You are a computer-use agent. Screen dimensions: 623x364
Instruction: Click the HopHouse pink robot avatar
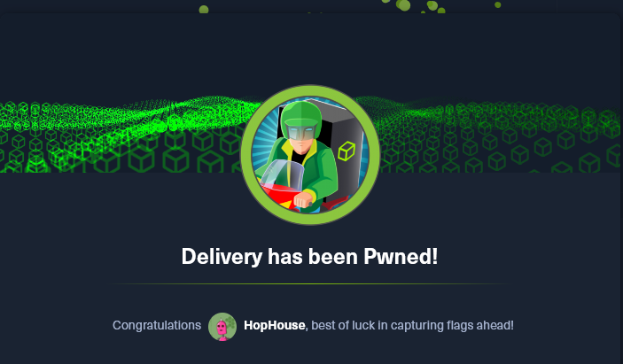[x=222, y=327]
